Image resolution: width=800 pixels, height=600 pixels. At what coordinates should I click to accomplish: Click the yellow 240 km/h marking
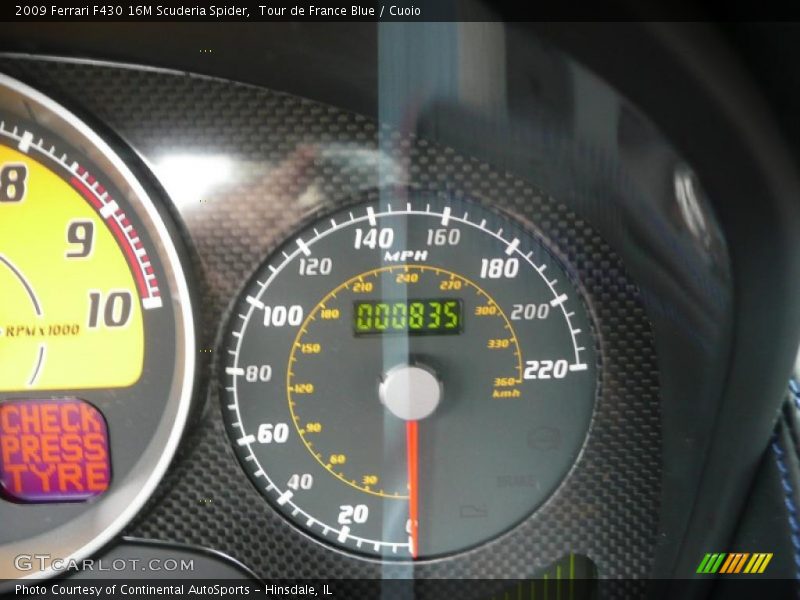(407, 278)
